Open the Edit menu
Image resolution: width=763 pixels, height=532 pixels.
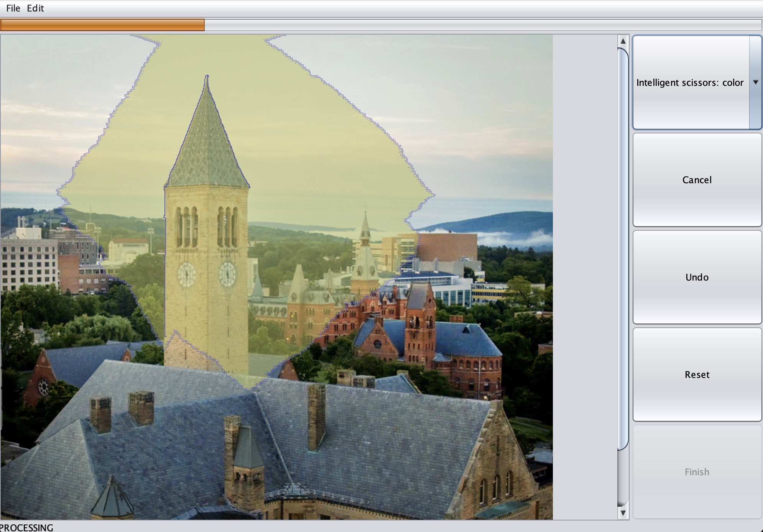point(35,8)
